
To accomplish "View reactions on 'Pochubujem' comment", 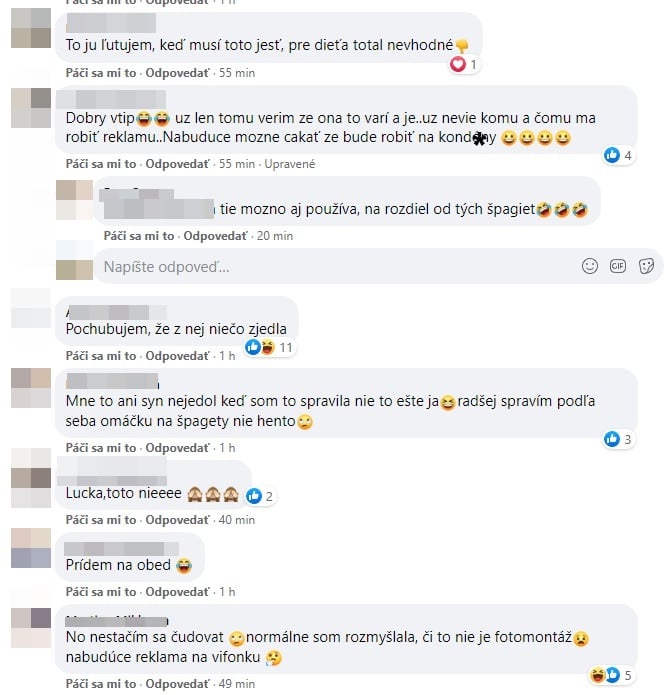I will tap(269, 347).
